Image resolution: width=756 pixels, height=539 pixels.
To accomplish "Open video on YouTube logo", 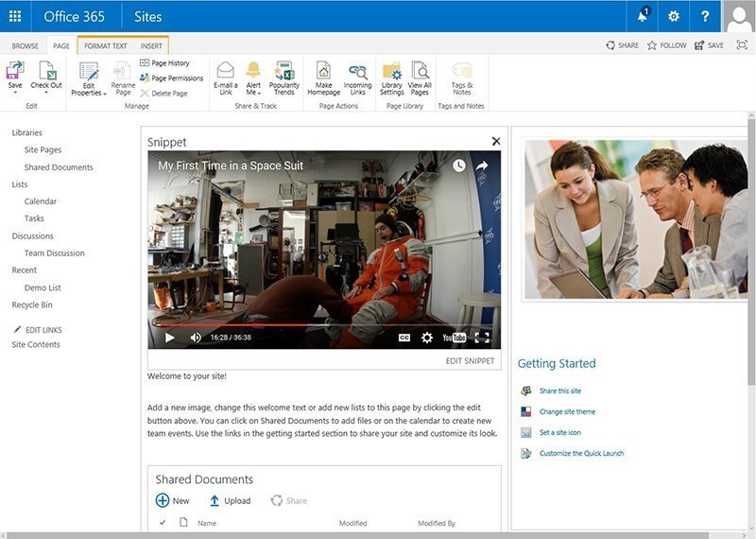I will pyautogui.click(x=455, y=338).
